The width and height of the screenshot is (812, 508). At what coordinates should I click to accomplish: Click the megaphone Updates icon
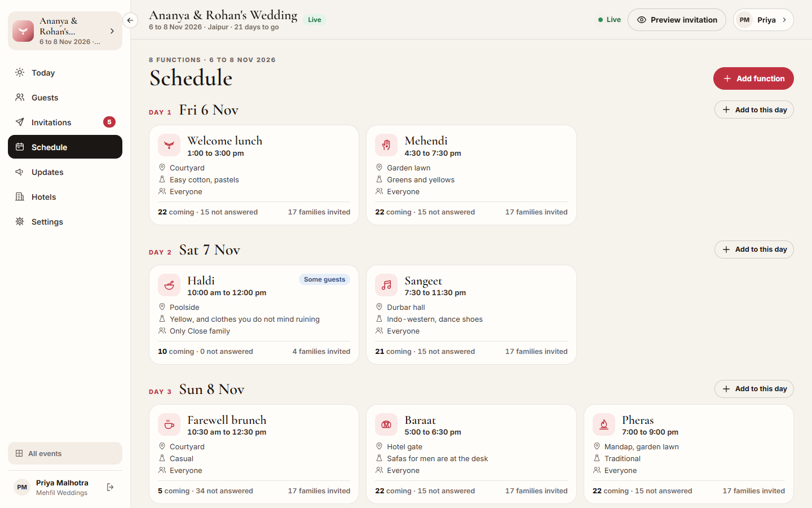[20, 172]
